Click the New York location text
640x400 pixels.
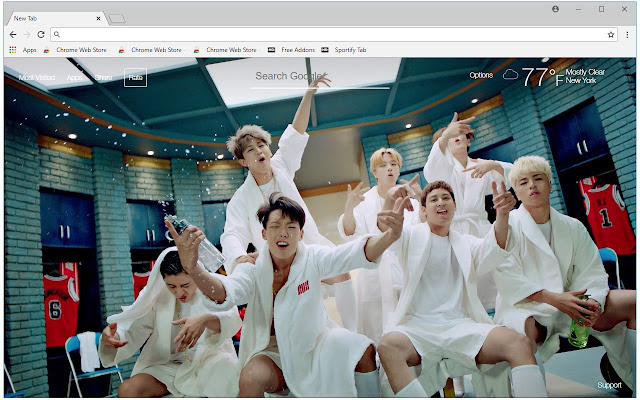[581, 80]
